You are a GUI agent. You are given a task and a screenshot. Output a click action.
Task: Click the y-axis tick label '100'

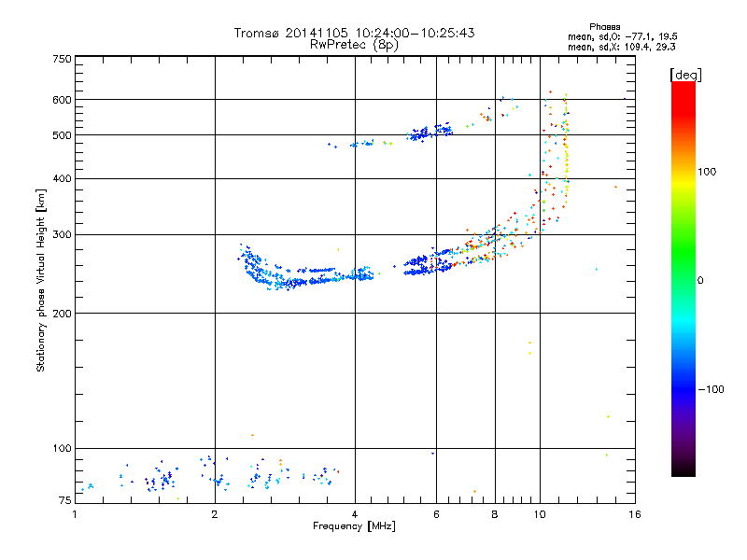tap(62, 448)
